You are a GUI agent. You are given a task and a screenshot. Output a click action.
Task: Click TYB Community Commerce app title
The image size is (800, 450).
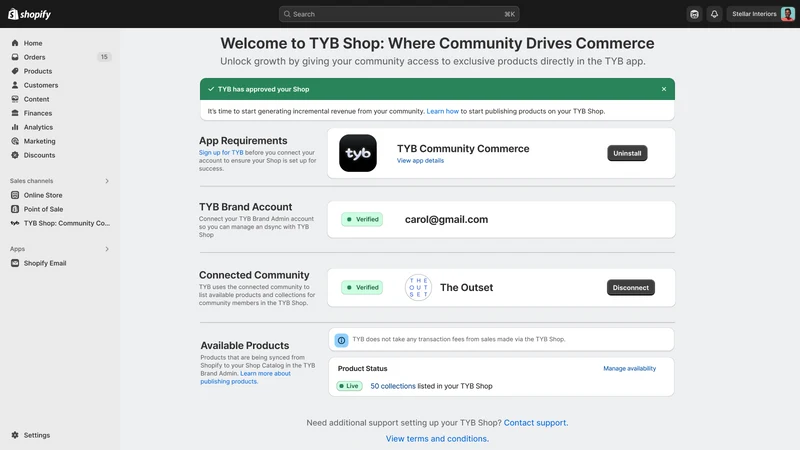point(463,148)
